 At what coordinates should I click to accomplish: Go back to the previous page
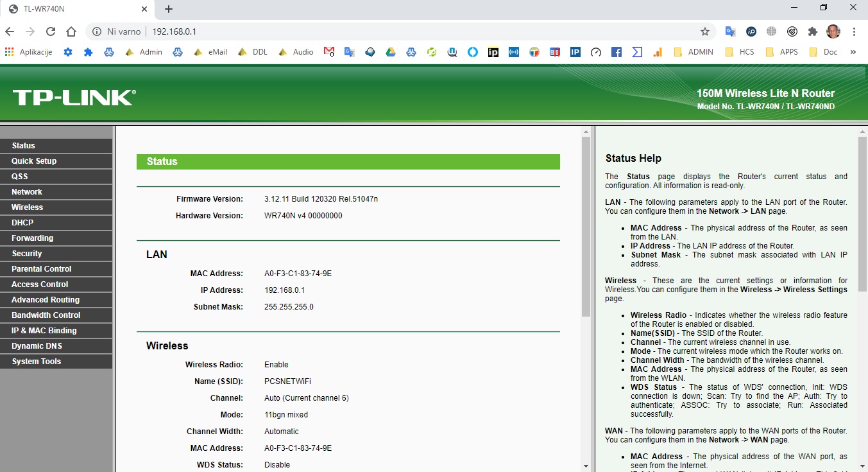10,31
